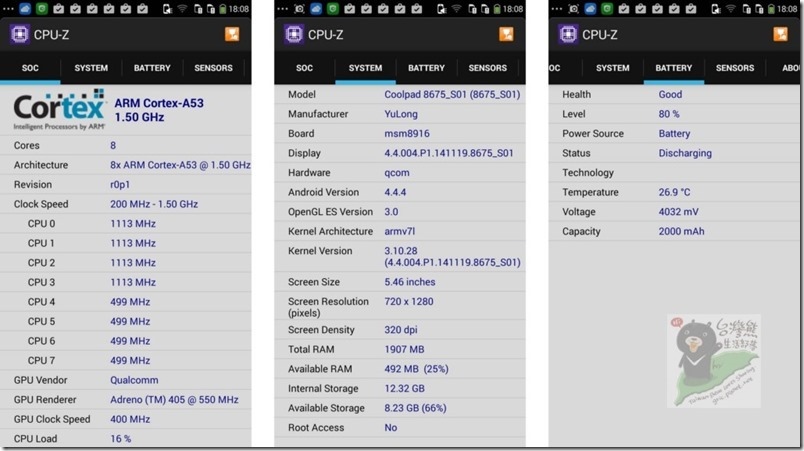Image resolution: width=804 pixels, height=451 pixels.
Task: Tap the orange top-bar icon in the right BATTERY screenshot
Action: 780,34
